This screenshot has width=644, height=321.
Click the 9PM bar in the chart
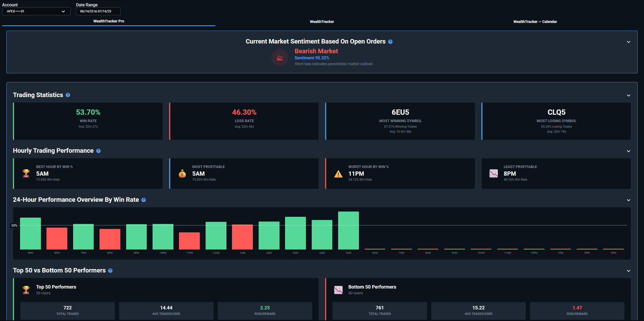pyautogui.click(x=136, y=237)
